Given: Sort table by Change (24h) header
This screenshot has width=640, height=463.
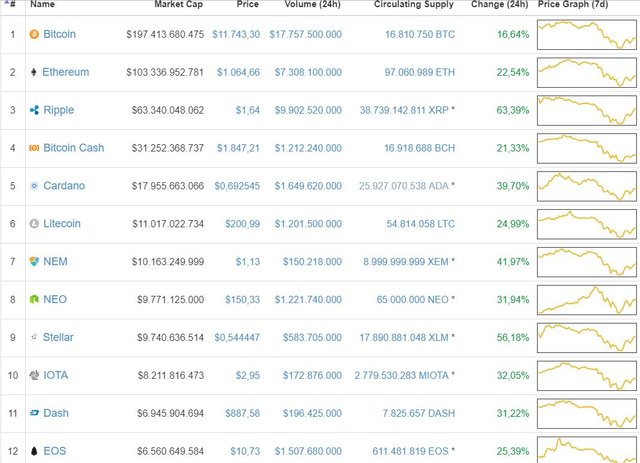Looking at the screenshot, I should tap(499, 4).
